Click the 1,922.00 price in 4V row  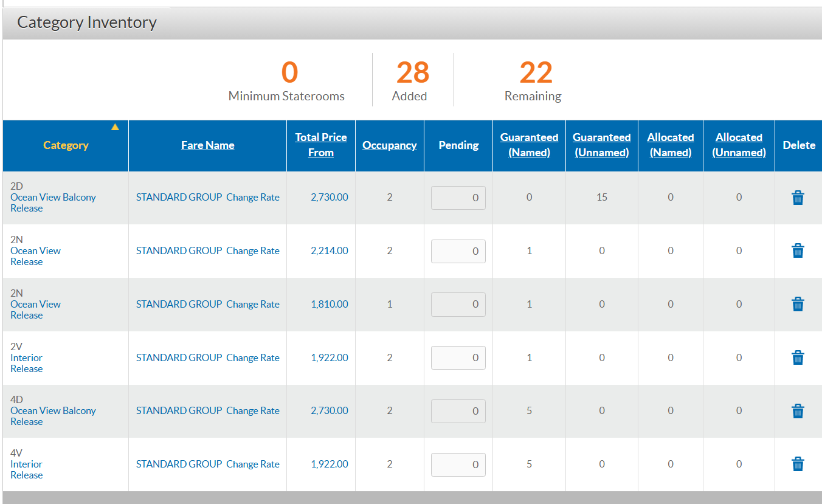click(330, 464)
